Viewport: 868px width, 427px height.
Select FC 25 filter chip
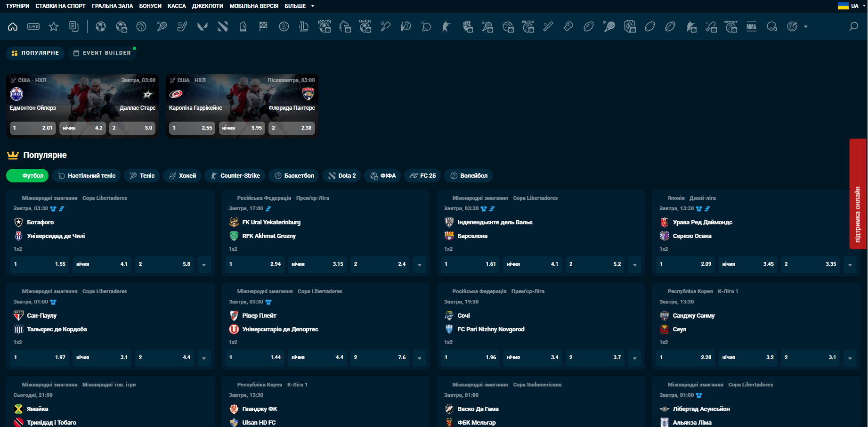point(422,176)
